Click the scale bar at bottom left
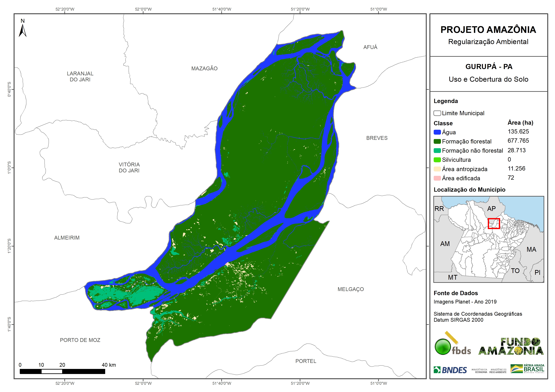The image size is (555, 392). point(62,371)
